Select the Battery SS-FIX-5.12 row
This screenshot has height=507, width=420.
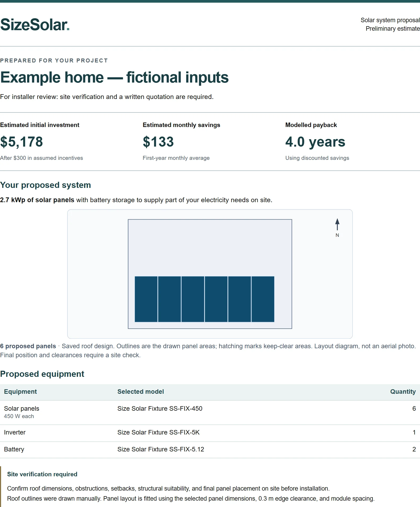point(210,450)
